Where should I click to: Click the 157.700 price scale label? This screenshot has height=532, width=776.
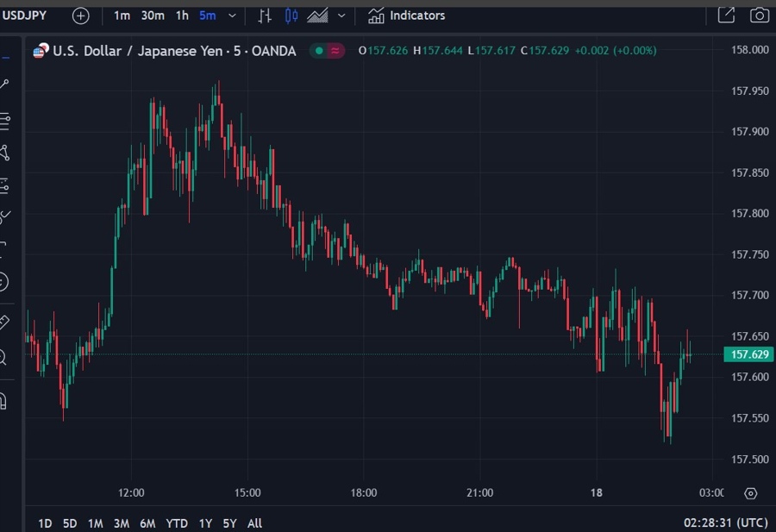(750, 296)
